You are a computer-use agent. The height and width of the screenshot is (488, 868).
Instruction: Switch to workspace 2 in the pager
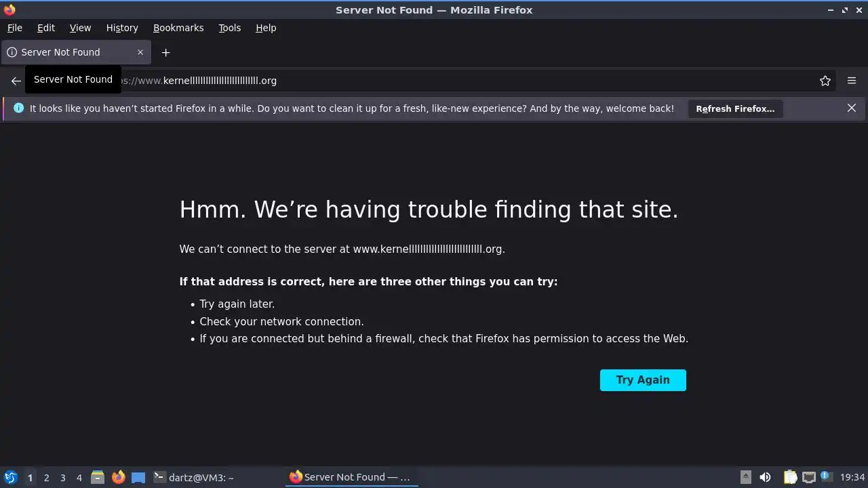[46, 478]
